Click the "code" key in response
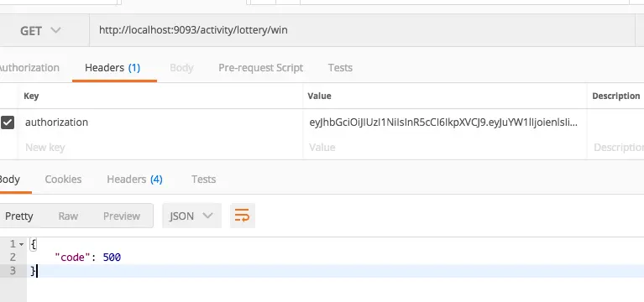Screen dimensions: 644x302 tap(72, 258)
